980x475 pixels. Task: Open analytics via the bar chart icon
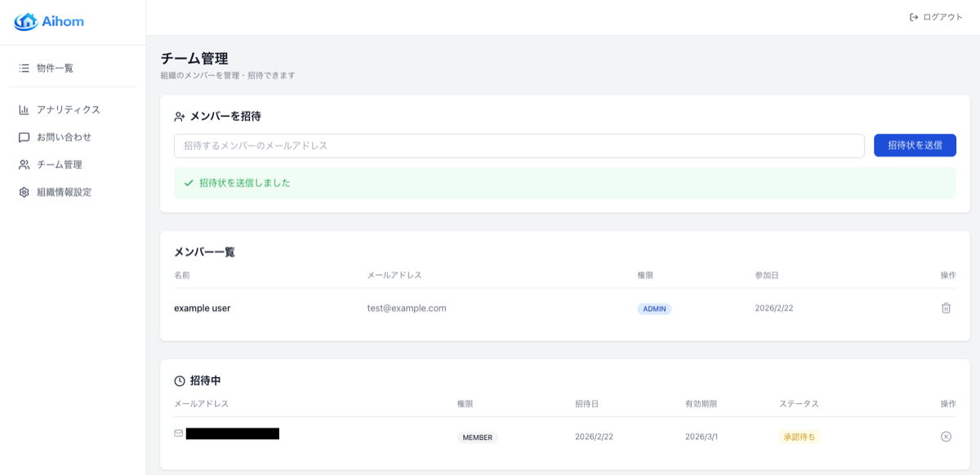pyautogui.click(x=24, y=109)
